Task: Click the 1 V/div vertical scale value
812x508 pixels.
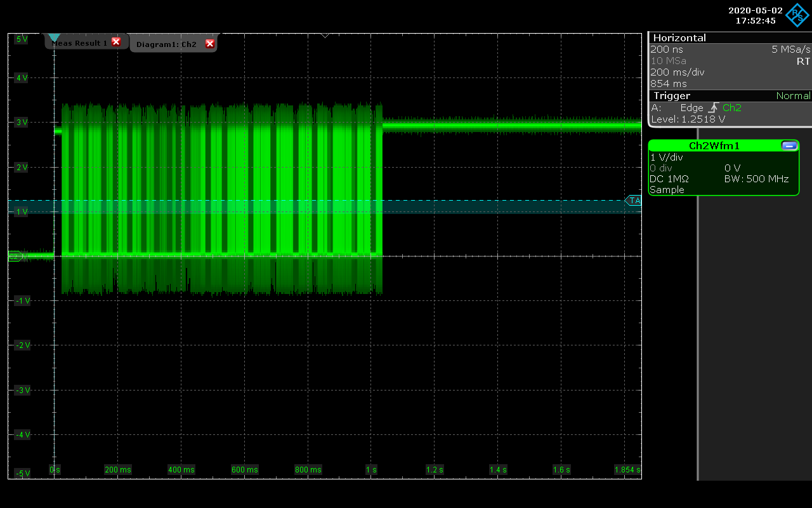Action: pos(666,157)
